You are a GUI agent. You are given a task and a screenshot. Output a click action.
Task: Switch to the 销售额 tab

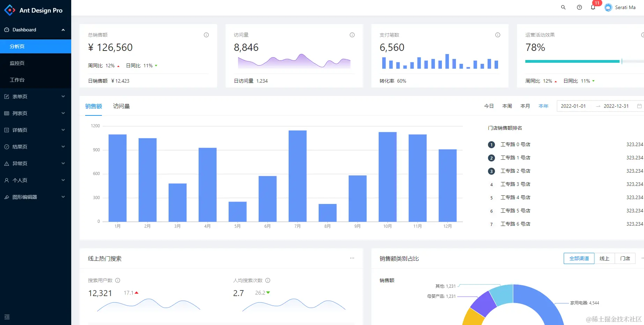click(x=94, y=106)
